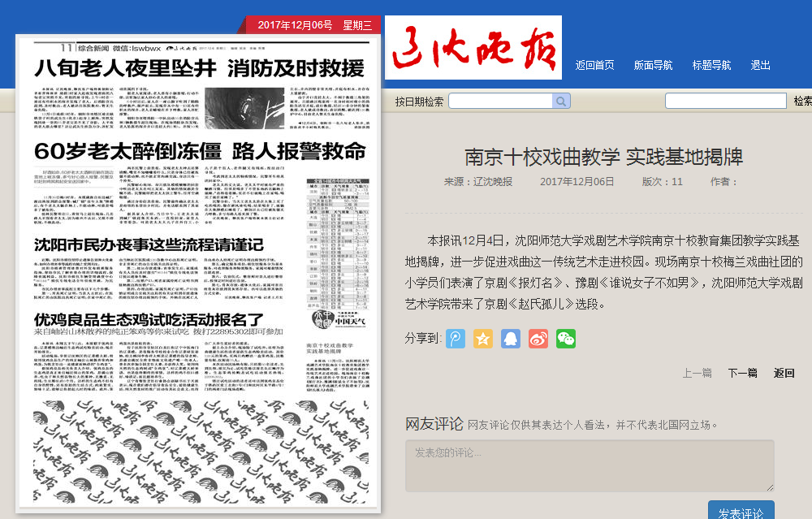
Task: Open 60岁老太醉倒冻僵 article on newspaper page
Action: [x=199, y=151]
